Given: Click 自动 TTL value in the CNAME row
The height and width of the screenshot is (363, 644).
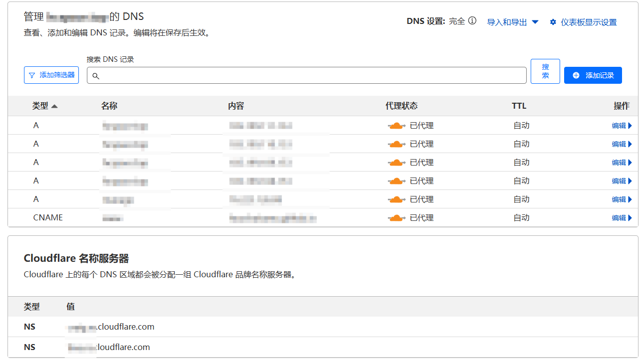Looking at the screenshot, I should tap(521, 218).
